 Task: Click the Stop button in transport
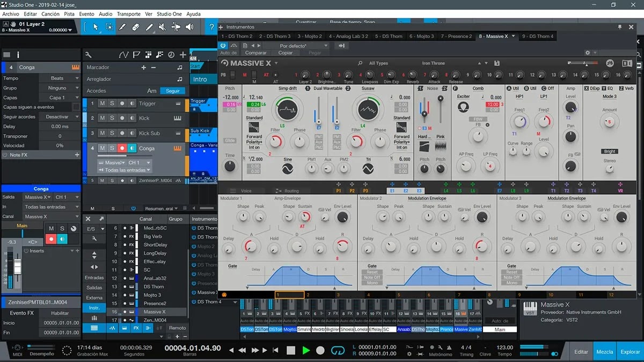click(x=291, y=350)
